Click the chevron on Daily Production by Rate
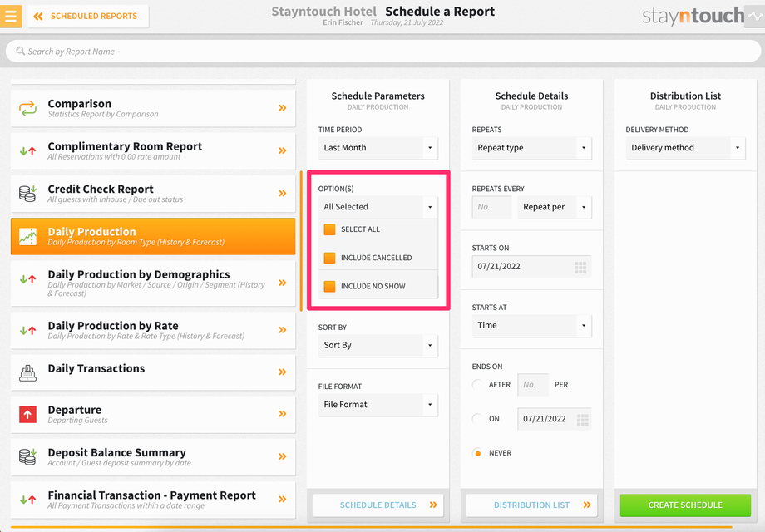Image resolution: width=765 pixels, height=532 pixels. pos(283,330)
